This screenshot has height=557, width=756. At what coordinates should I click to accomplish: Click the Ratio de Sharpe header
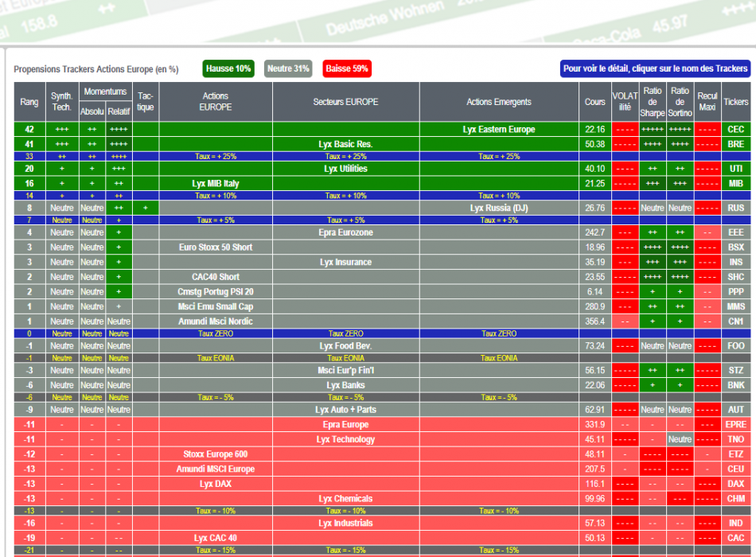653,102
